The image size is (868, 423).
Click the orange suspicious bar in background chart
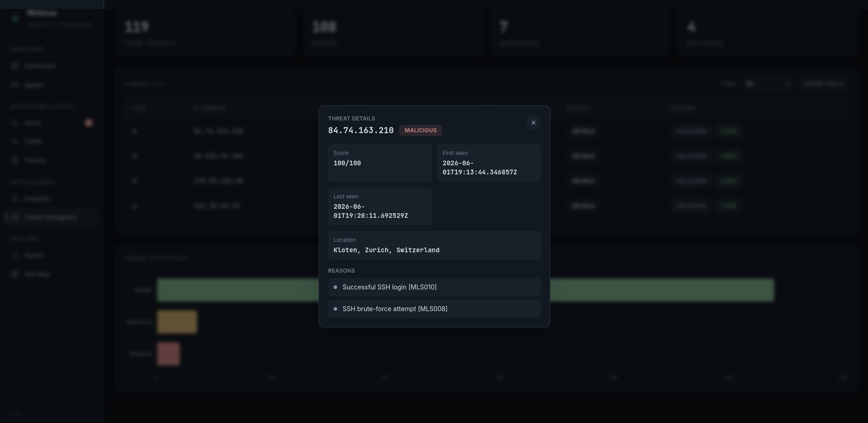[x=177, y=322]
